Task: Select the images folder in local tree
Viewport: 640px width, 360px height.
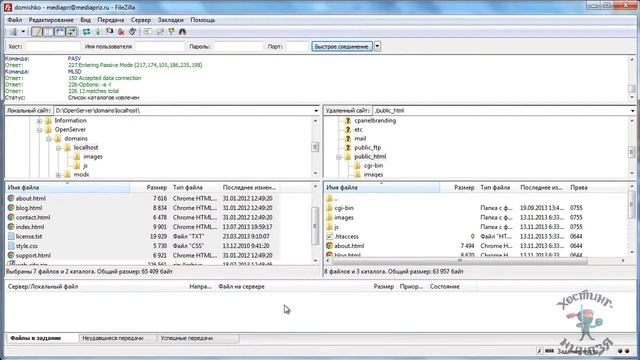Action: tap(93, 157)
